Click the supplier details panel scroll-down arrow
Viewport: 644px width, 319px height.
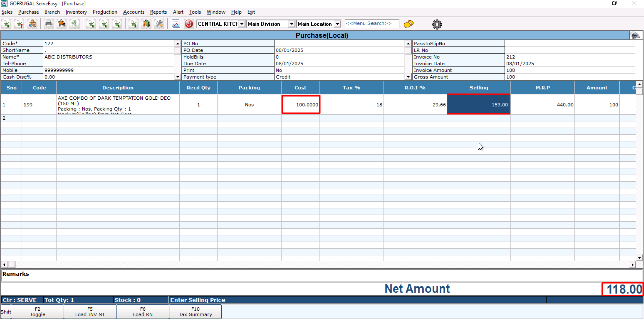click(178, 77)
